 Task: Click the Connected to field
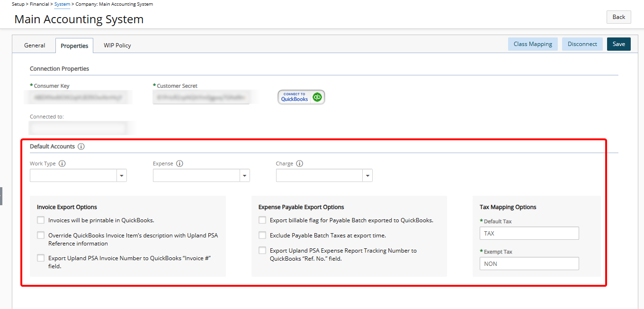[78, 128]
